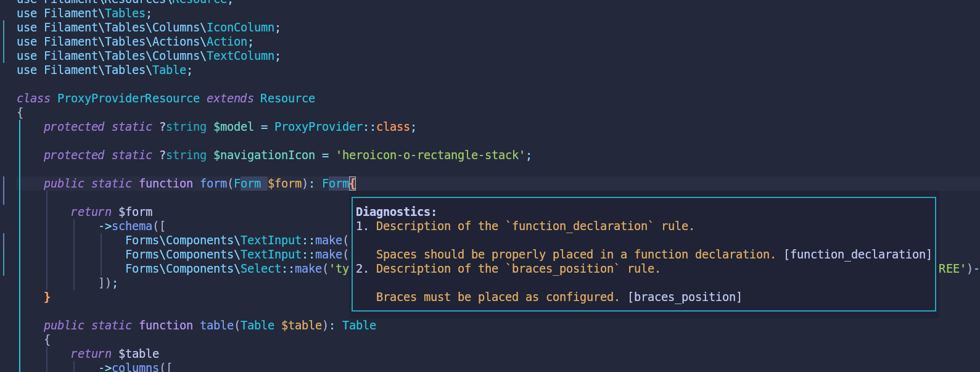Click the $model property declaration
Viewport: 980px width, 372px height.
pyautogui.click(x=233, y=127)
